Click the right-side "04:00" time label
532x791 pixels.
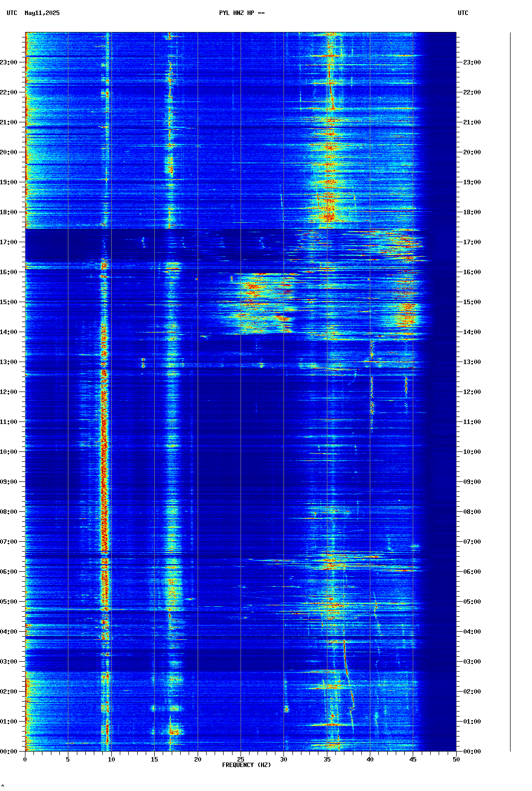[472, 632]
